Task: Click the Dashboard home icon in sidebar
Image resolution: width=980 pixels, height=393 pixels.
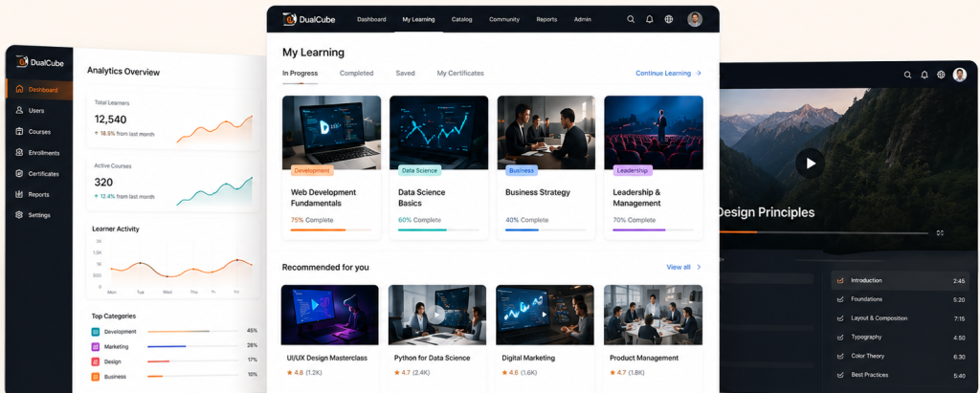Action: click(19, 89)
